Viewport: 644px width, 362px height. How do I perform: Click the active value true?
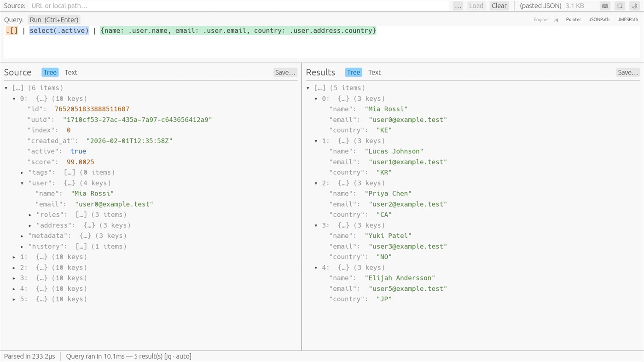coord(78,151)
